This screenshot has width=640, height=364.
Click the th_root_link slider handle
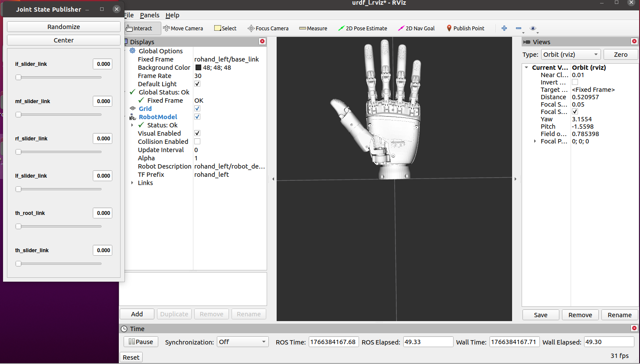pos(18,227)
